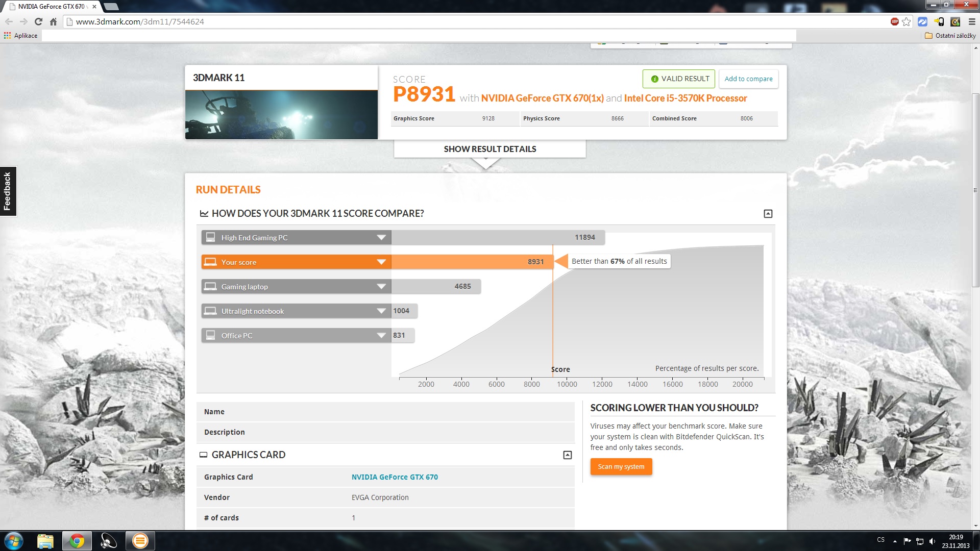
Task: Open the Intel Core i5-3570K Processor link
Action: pos(685,98)
